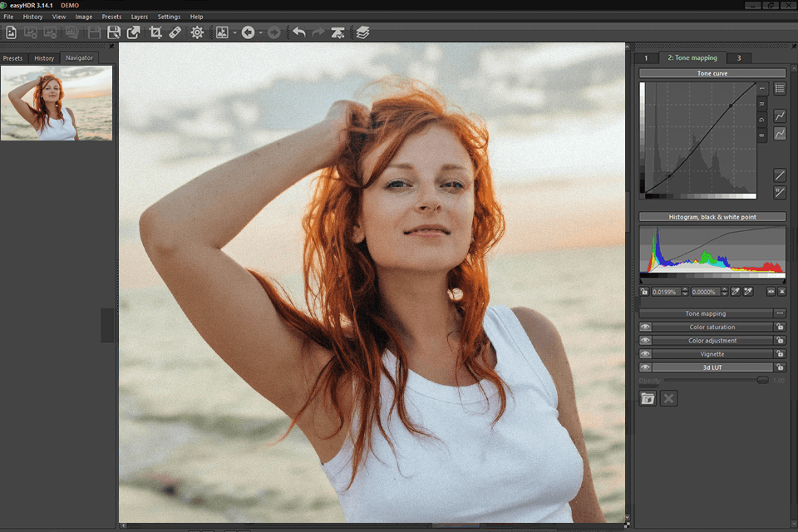
Task: Open the Tone mapping options via ellipsis
Action: (x=780, y=313)
